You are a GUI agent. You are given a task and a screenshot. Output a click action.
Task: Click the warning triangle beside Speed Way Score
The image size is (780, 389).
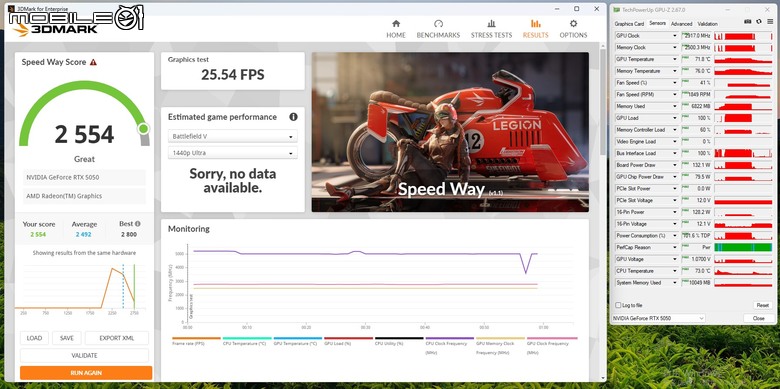(x=93, y=62)
